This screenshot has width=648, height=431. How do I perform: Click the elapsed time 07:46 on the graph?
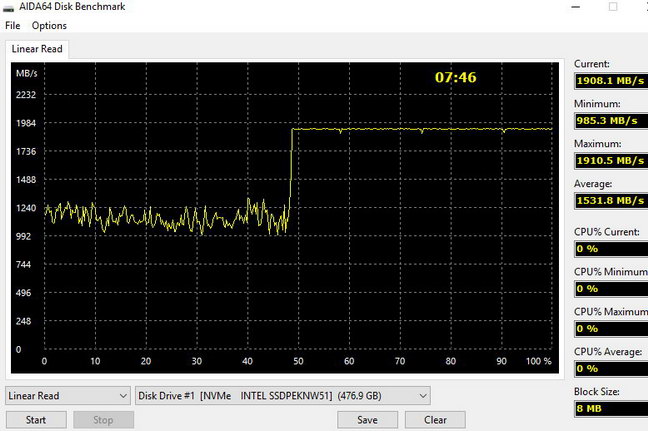[x=455, y=77]
